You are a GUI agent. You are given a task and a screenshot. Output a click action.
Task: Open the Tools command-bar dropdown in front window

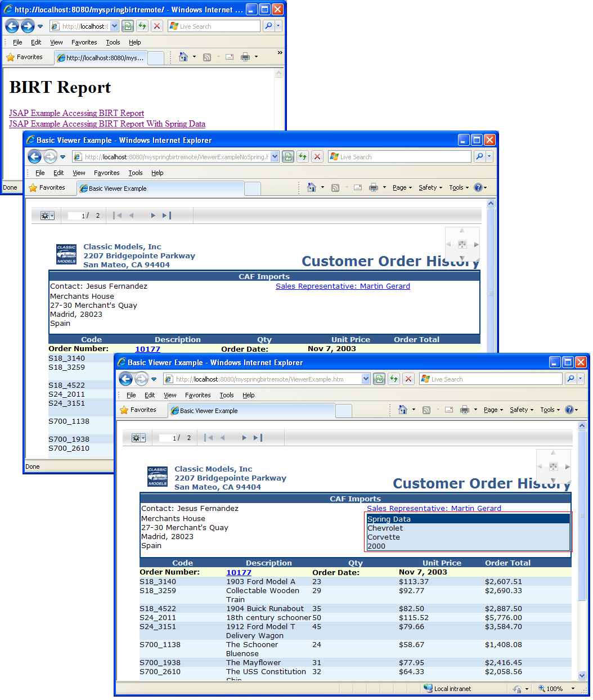point(550,410)
